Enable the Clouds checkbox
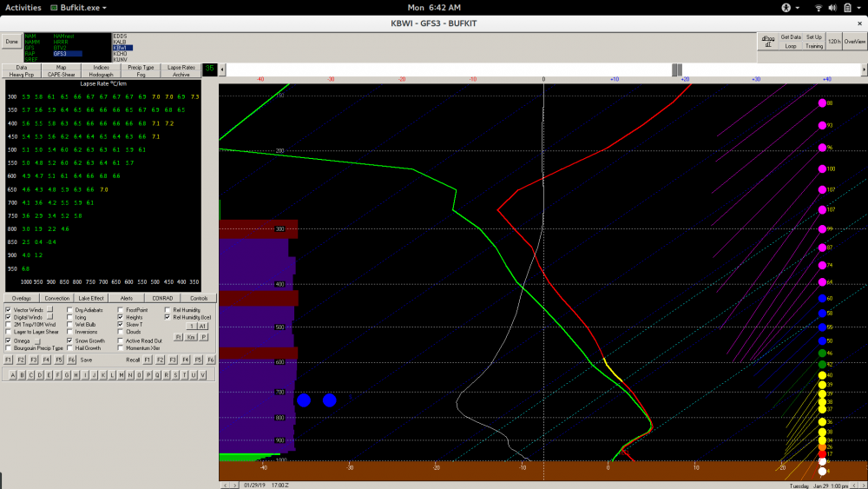 click(120, 332)
